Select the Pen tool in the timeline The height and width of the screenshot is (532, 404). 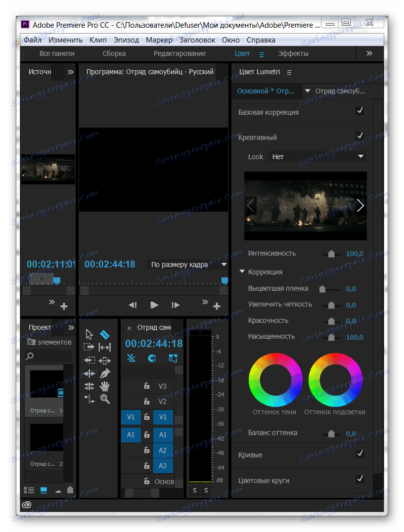click(105, 373)
